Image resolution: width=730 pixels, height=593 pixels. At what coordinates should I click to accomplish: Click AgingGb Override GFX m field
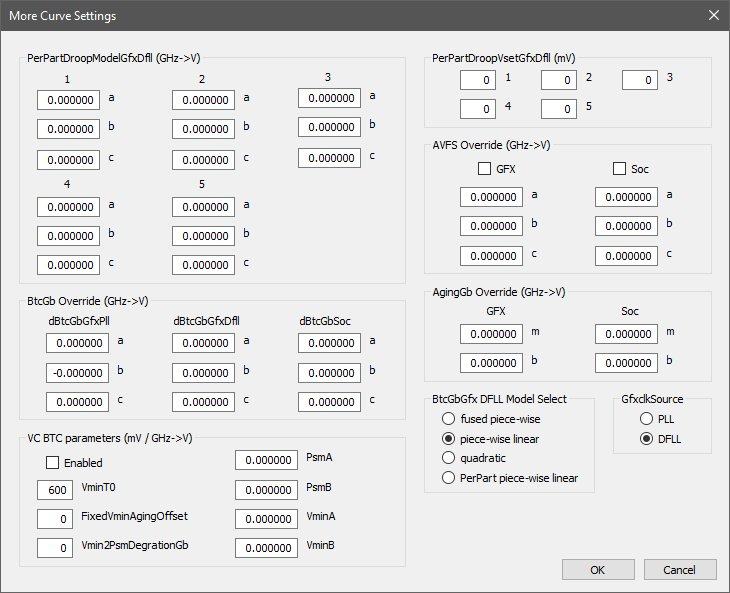pyautogui.click(x=492, y=334)
